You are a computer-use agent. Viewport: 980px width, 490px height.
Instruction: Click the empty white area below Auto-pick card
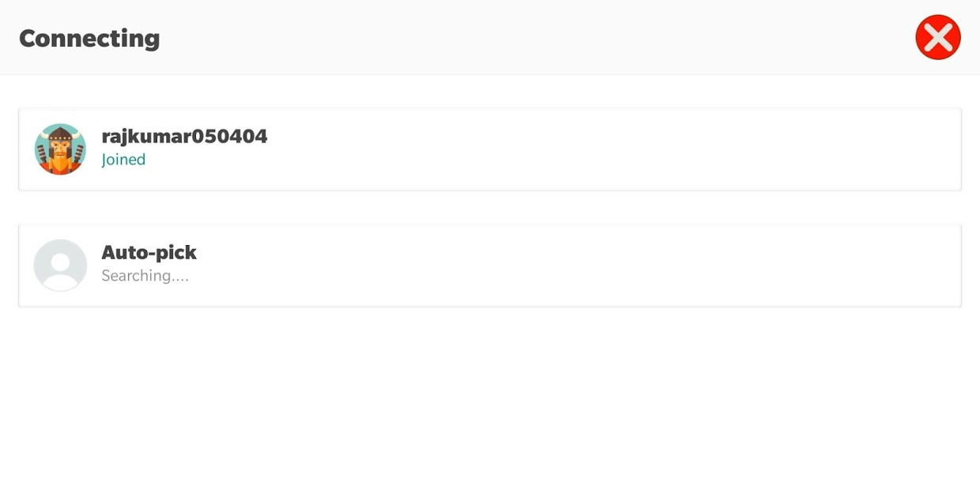490,395
